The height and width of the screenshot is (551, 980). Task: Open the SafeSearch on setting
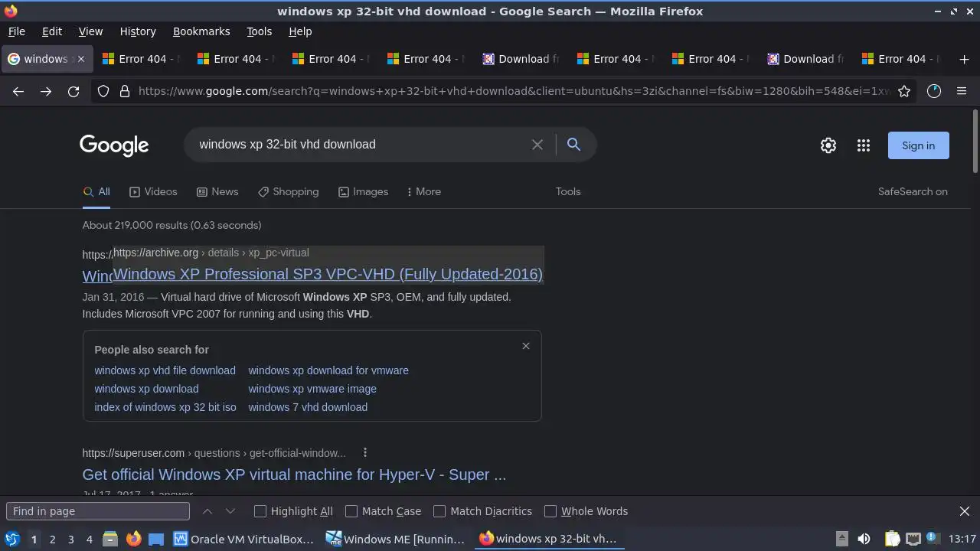913,191
